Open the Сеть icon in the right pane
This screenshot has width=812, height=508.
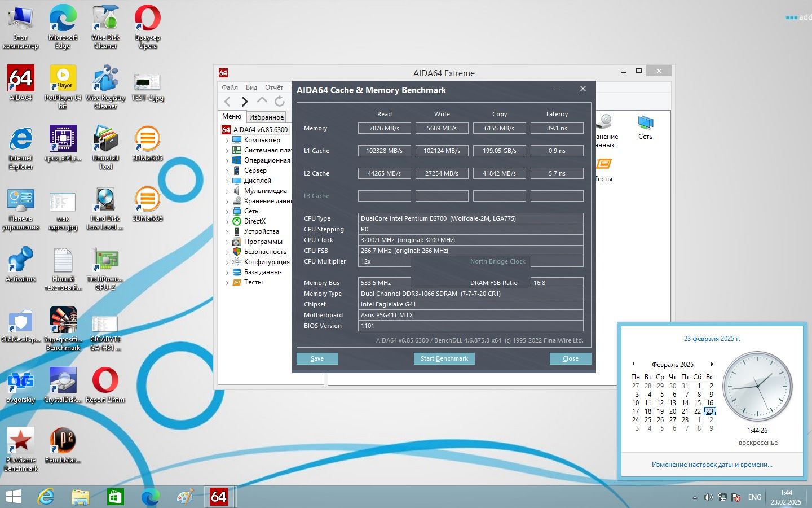(x=645, y=128)
